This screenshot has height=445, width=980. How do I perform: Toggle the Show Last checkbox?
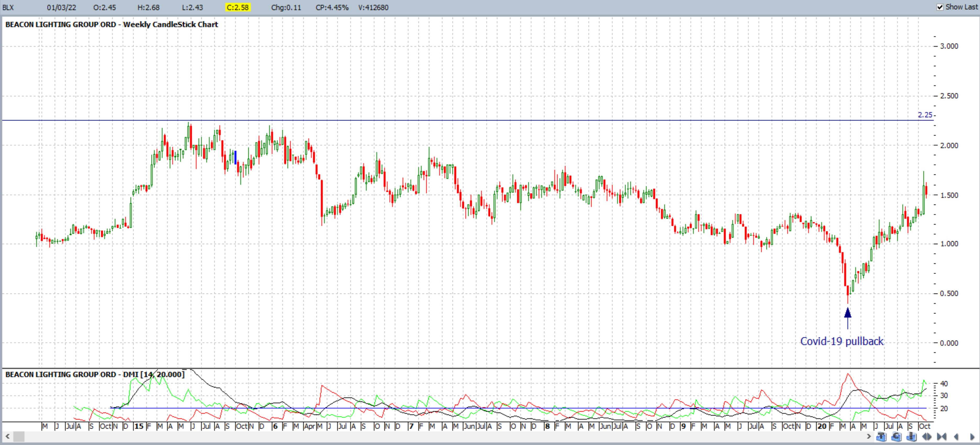(940, 7)
